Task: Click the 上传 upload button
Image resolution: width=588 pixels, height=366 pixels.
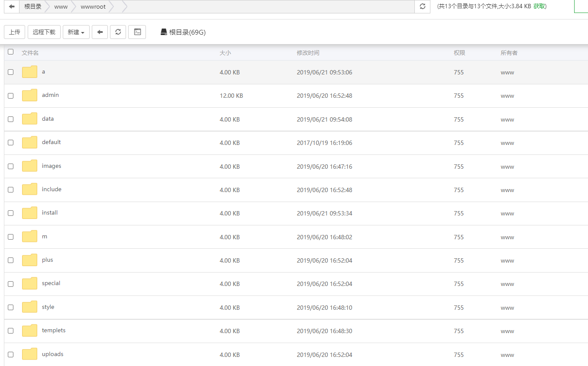Action: [x=15, y=32]
